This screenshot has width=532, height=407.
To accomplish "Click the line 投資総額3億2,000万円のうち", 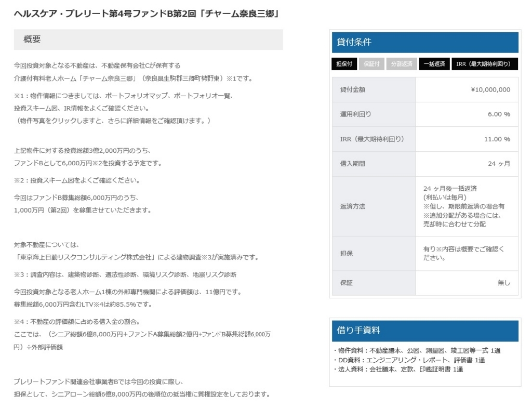I will pyautogui.click(x=83, y=151).
